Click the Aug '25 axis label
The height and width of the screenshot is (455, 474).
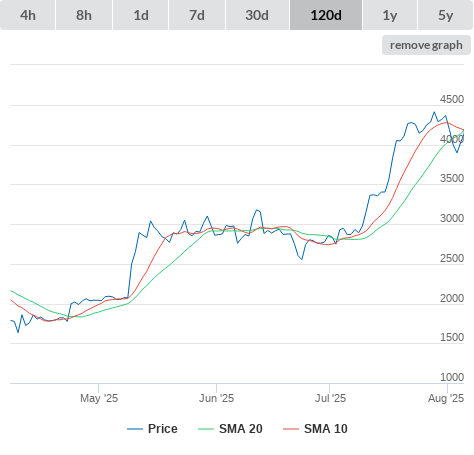pos(446,398)
